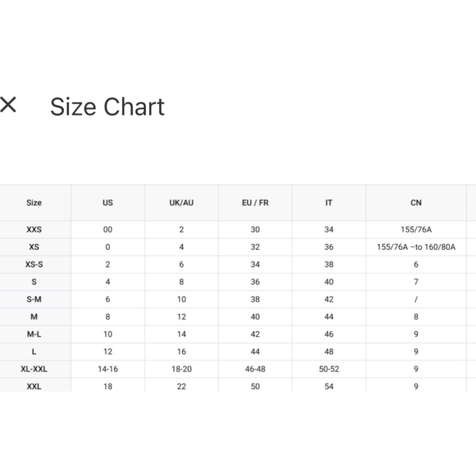Select the US column header

pyautogui.click(x=108, y=203)
